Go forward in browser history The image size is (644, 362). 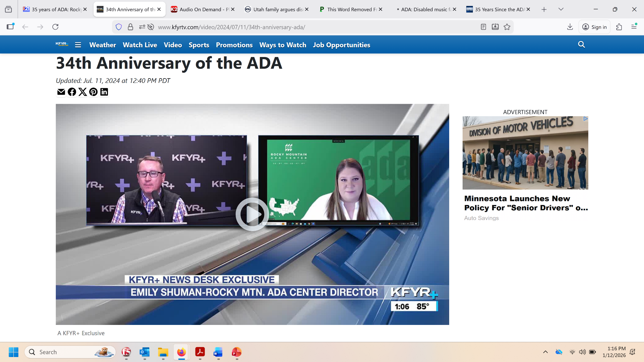[x=40, y=27]
